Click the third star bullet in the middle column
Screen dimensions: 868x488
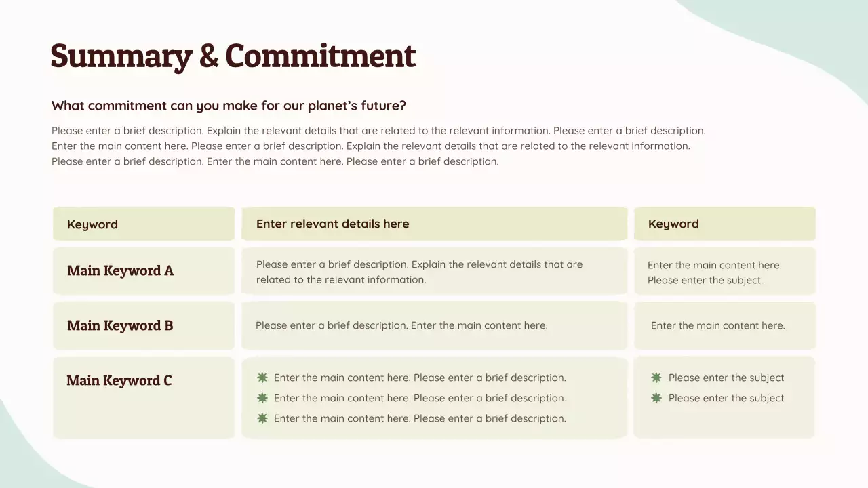262,418
